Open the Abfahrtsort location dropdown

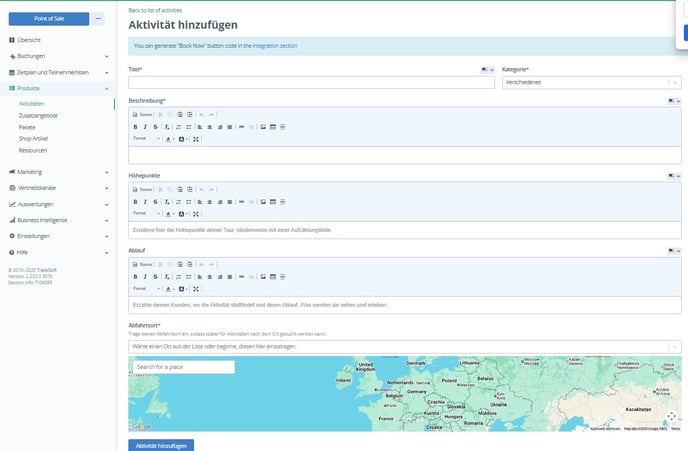[x=405, y=347]
